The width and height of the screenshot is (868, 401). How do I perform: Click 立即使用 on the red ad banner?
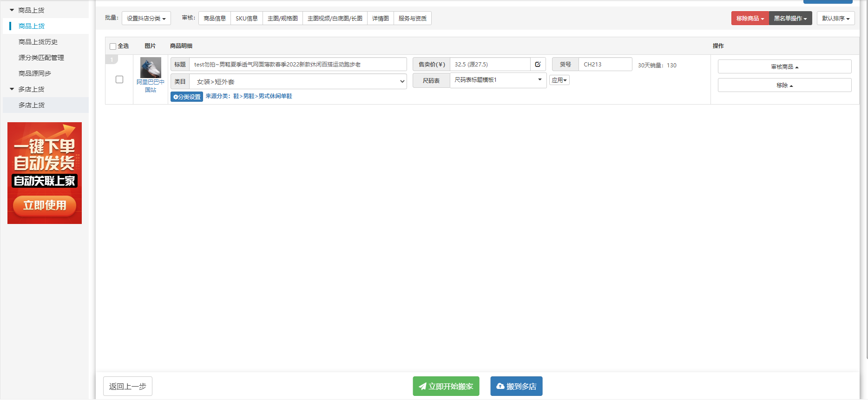[45, 205]
